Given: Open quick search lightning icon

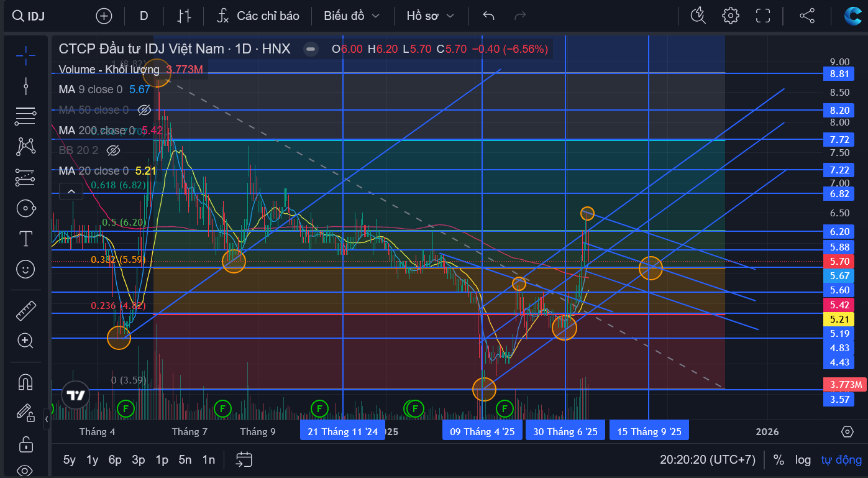Looking at the screenshot, I should click(x=698, y=16).
